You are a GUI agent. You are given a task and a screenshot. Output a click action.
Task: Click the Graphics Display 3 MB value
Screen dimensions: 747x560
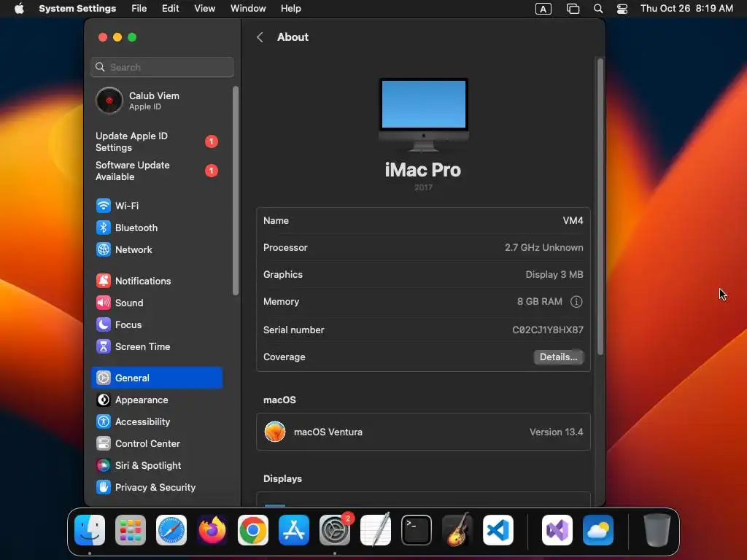pyautogui.click(x=554, y=275)
